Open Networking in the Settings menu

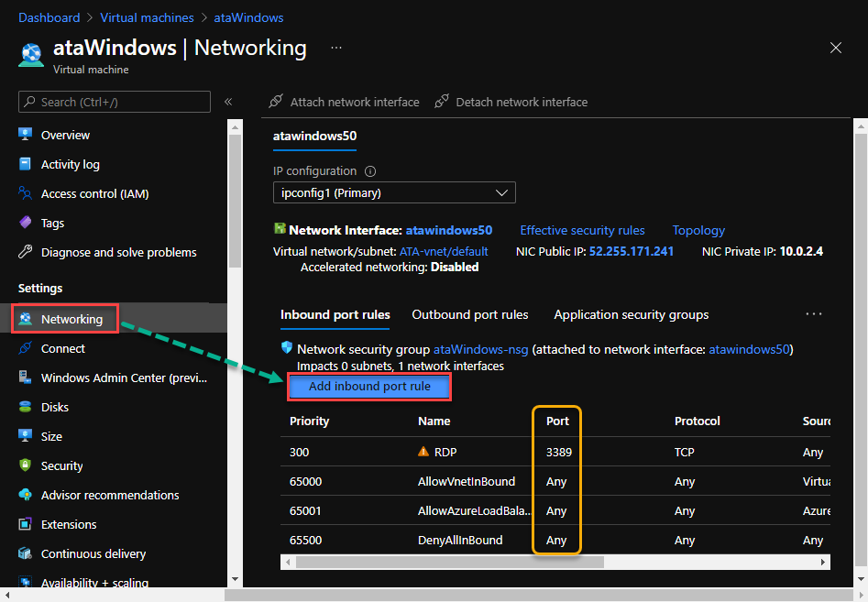[114, 319]
